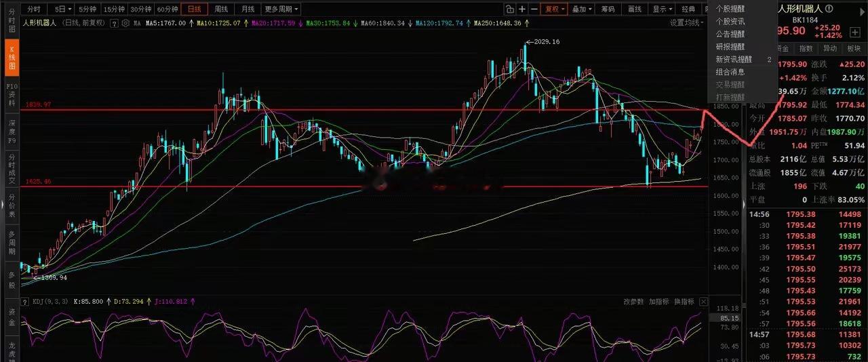Click 加指标 to add an indicator
868x362 pixels.
[x=658, y=302]
